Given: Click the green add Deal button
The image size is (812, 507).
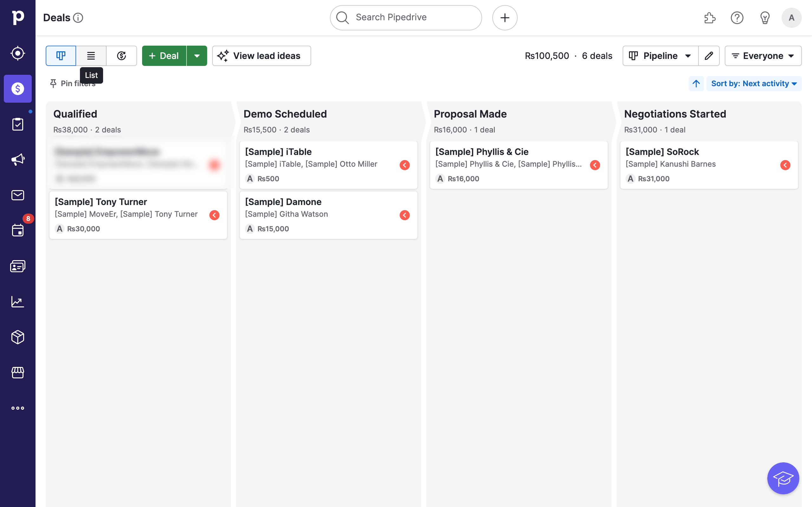Looking at the screenshot, I should coord(164,56).
